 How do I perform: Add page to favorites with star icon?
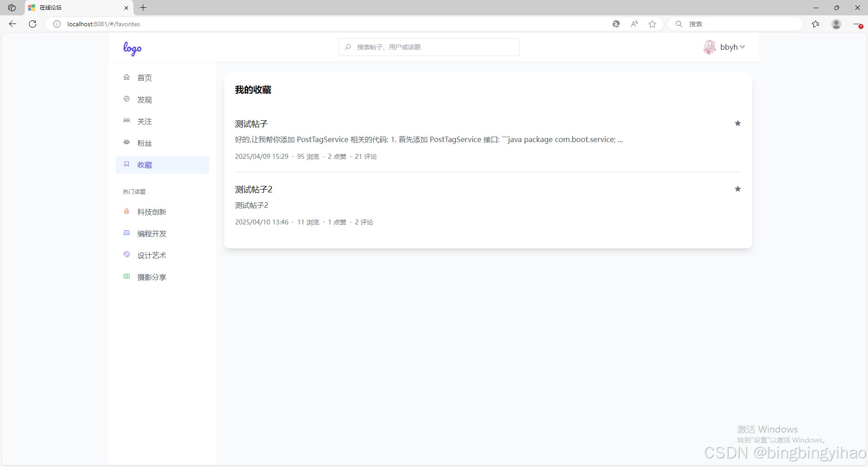point(652,24)
